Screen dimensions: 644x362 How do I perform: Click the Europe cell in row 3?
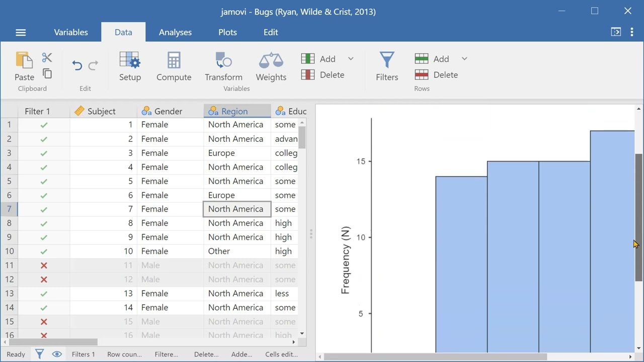[x=237, y=153]
